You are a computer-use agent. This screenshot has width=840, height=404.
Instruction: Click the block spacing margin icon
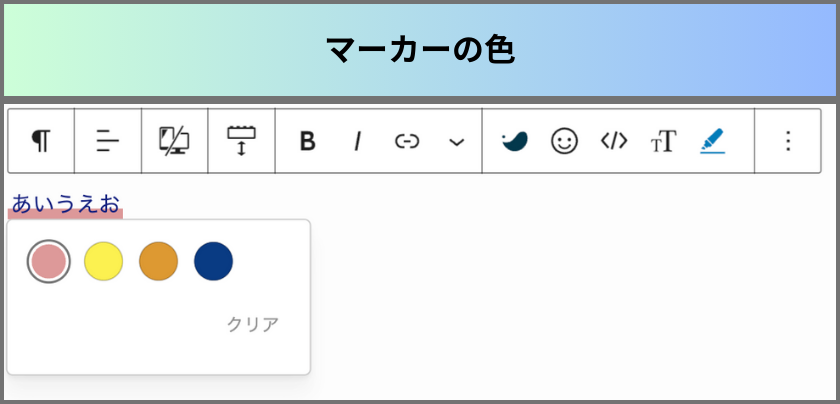coord(241,141)
